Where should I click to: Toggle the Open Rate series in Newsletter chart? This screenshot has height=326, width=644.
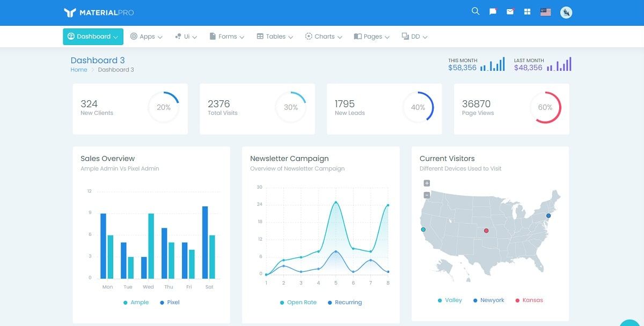(297, 302)
